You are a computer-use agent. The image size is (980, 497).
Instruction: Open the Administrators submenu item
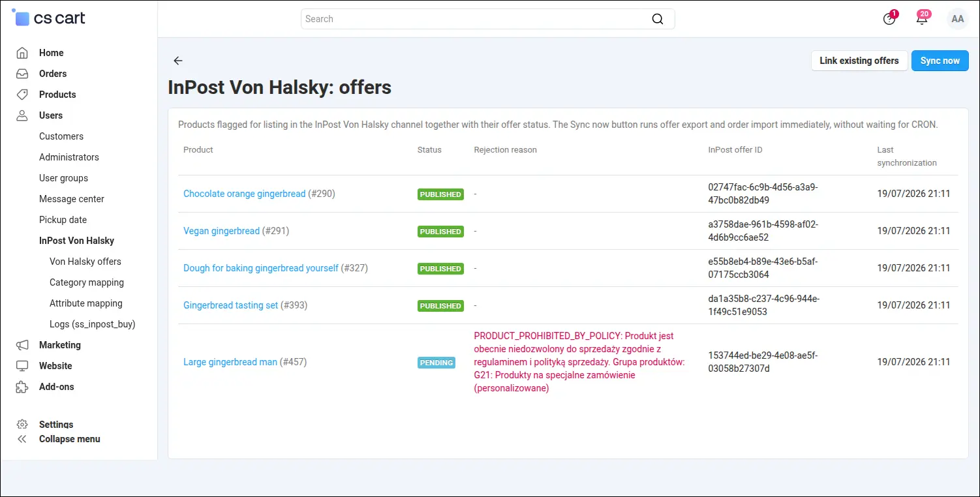coord(69,157)
